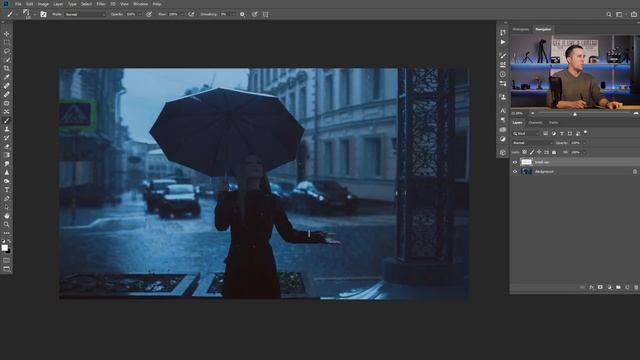Toggle the lock all padlock icon

click(554, 152)
